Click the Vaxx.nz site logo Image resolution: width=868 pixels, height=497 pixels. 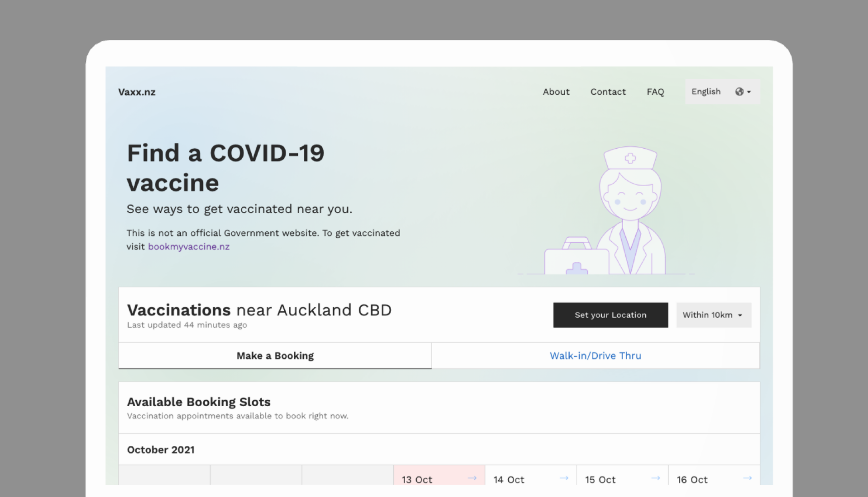[x=137, y=92]
